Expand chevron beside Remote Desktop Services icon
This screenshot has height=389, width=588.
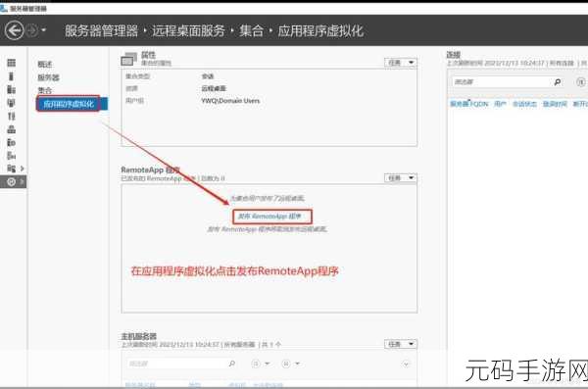(23, 182)
